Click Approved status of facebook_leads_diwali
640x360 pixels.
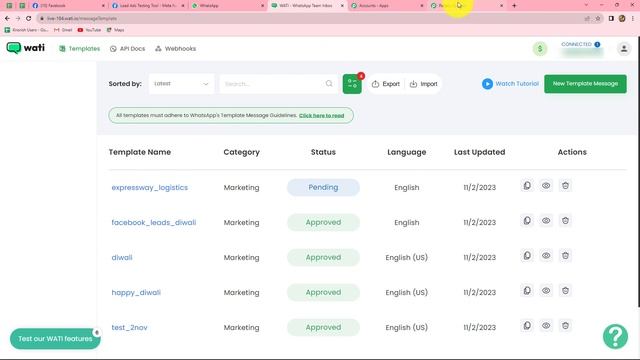[x=323, y=222]
